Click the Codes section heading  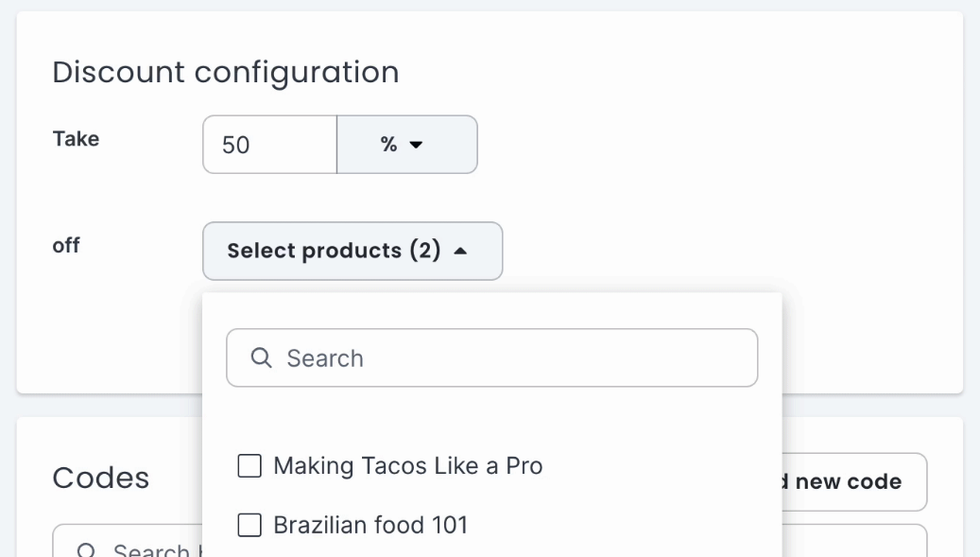click(x=100, y=479)
